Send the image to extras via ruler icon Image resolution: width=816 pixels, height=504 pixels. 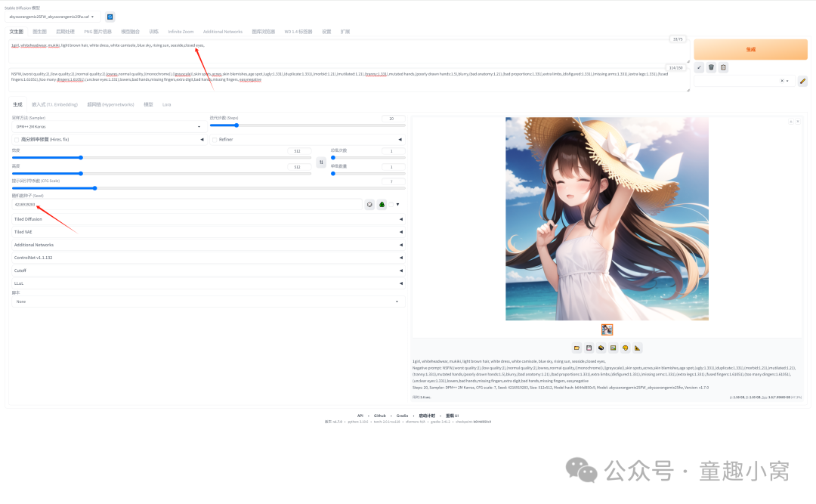[638, 348]
